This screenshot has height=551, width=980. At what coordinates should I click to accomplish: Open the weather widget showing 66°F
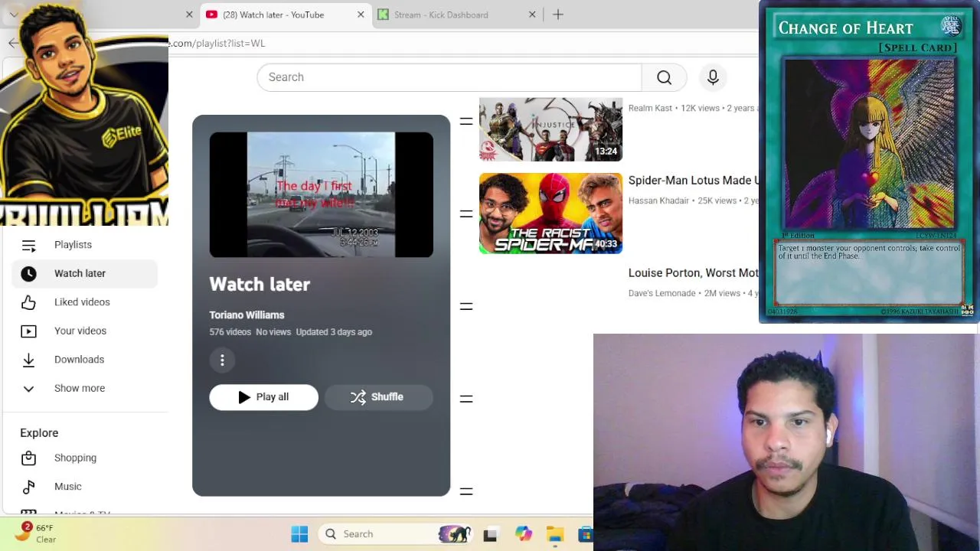(37, 533)
